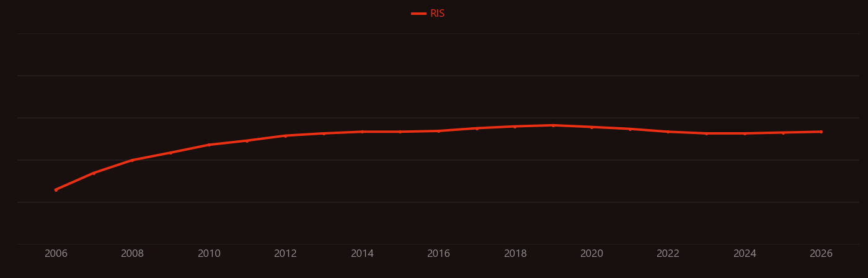
Task: Select the 2016 data point on the line
Action: pos(438,131)
